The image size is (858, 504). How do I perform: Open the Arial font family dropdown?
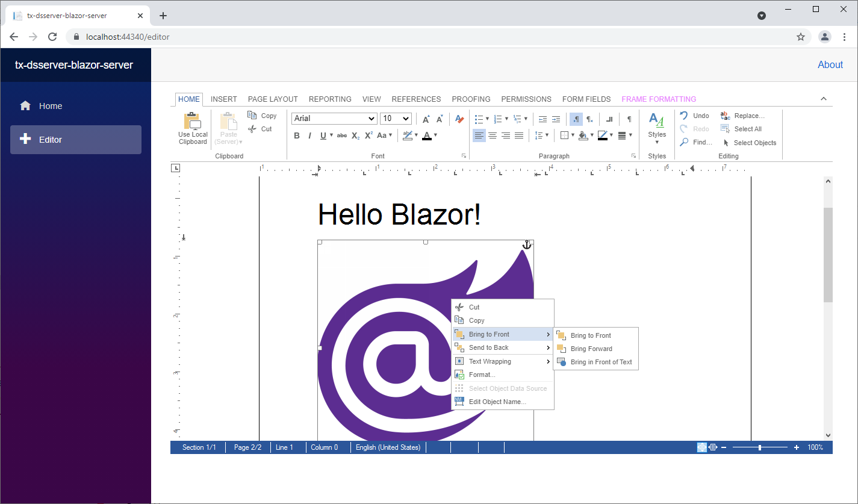coord(334,119)
